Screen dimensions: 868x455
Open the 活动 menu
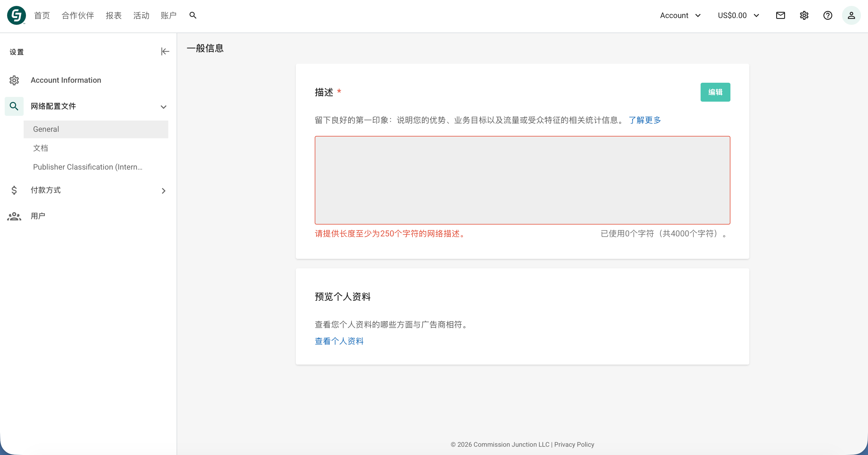pos(141,16)
